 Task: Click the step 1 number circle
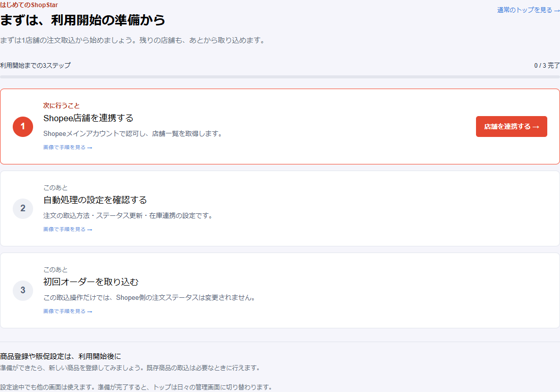(23, 126)
